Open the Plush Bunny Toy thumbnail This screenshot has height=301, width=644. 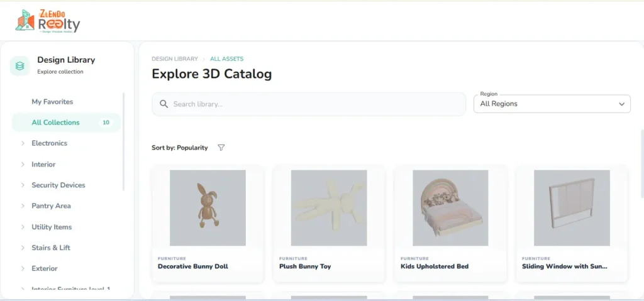pos(328,208)
